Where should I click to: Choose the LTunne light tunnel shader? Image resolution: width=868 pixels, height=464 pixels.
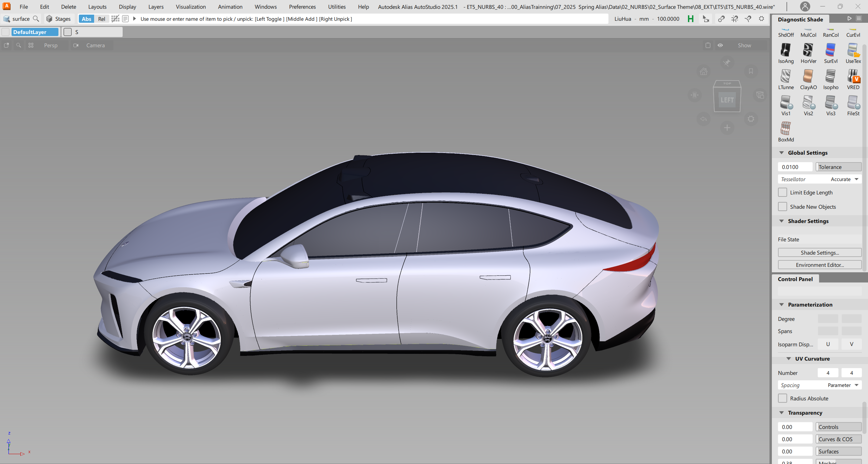tap(785, 76)
